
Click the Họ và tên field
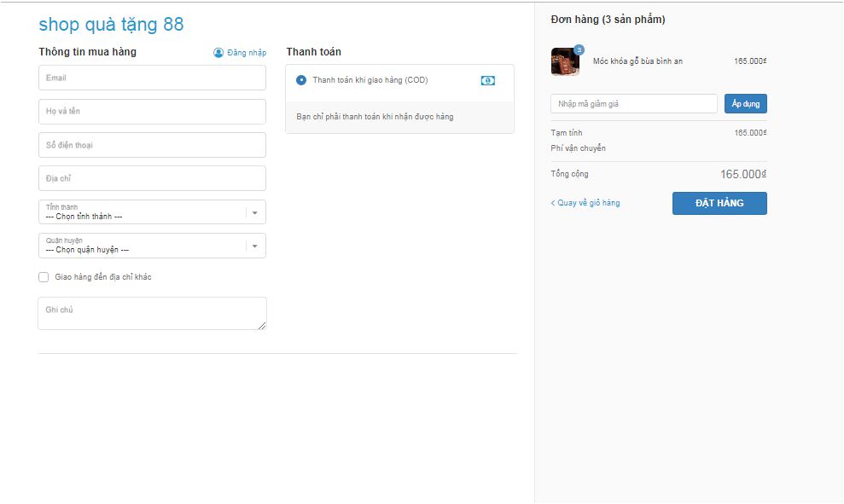152,112
